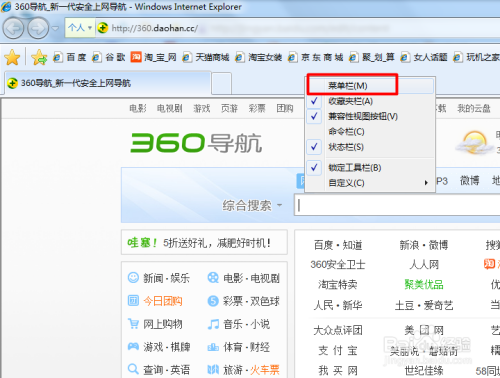Viewport: 500px width, 378px height.
Task: Open 玩机之家 favorites bar bookmark
Action: 477,57
